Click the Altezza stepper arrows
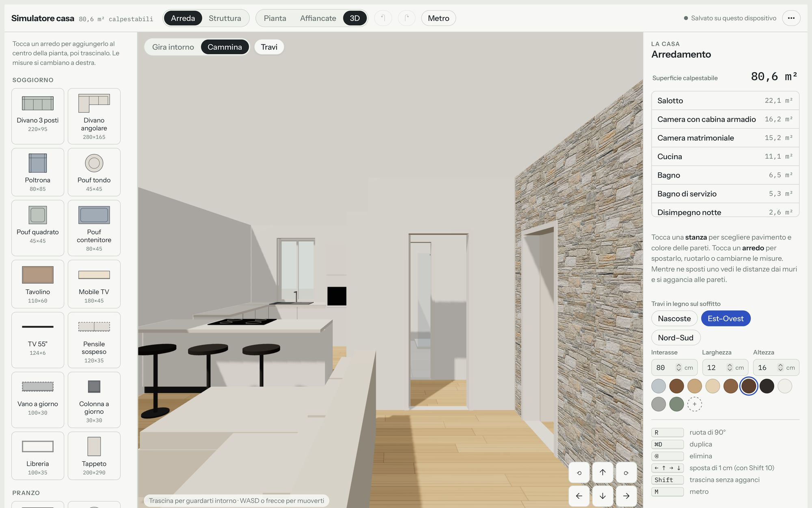Viewport: 812px width, 508px height. (x=780, y=367)
